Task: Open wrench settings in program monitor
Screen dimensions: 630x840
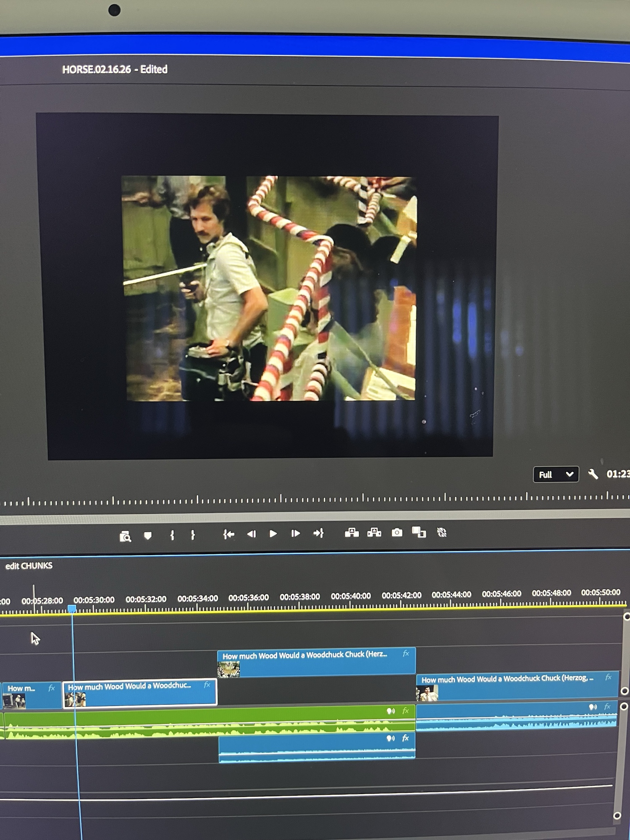Action: coord(593,475)
